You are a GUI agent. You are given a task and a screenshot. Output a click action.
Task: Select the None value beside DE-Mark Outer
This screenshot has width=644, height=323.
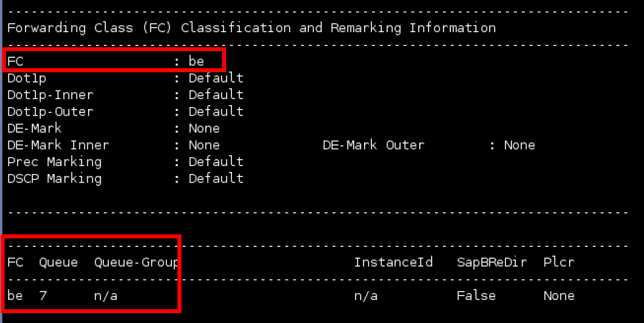coord(519,145)
